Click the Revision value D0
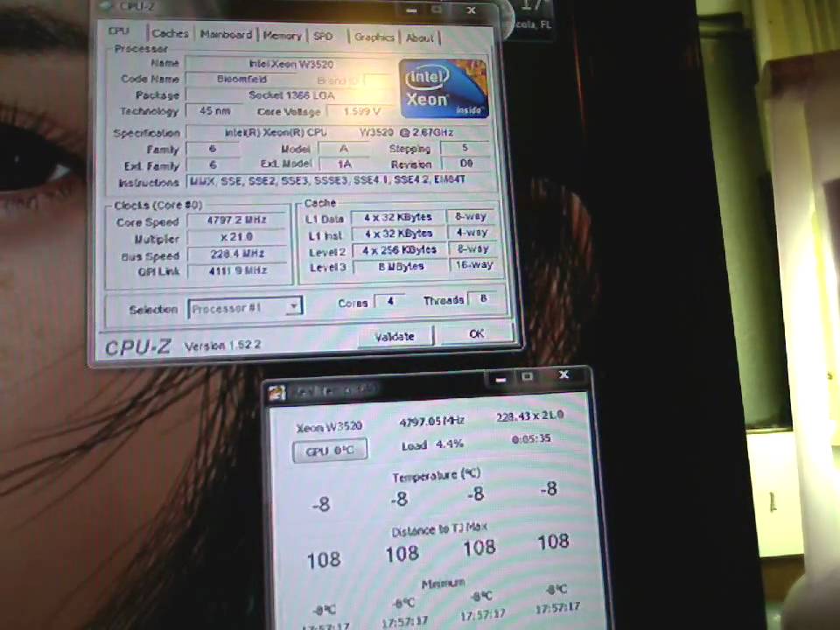The height and width of the screenshot is (630, 840). (x=465, y=164)
